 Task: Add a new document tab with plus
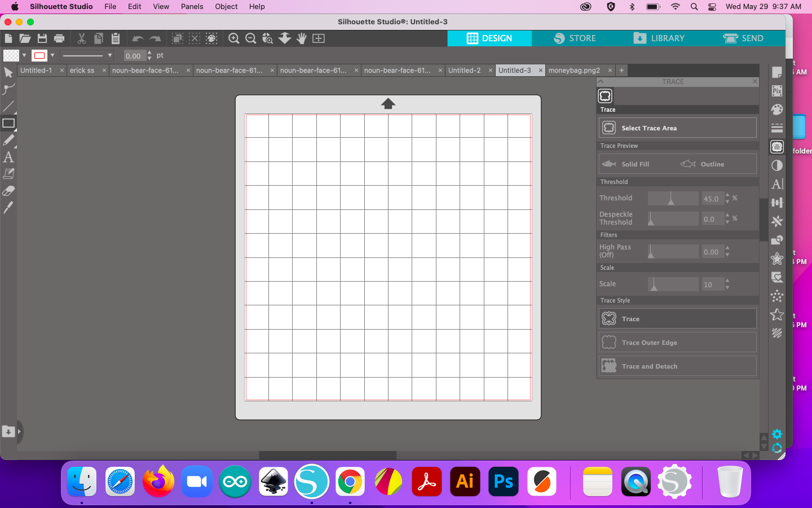tap(621, 71)
